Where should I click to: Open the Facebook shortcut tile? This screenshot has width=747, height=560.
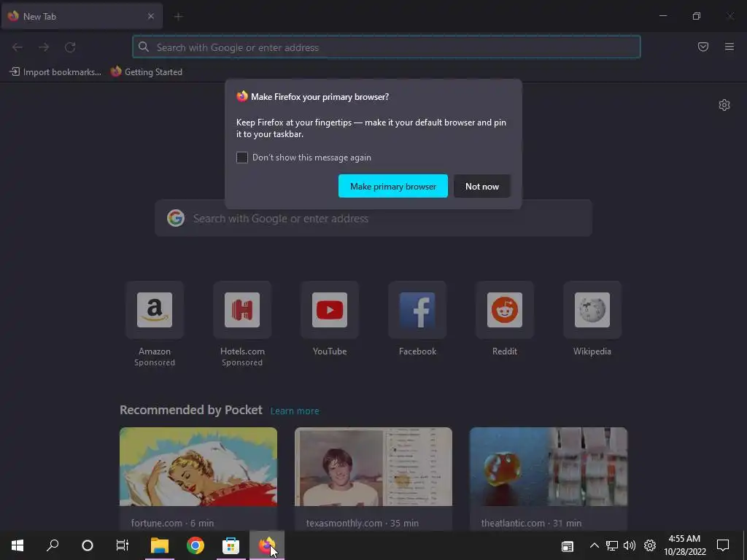(x=417, y=310)
